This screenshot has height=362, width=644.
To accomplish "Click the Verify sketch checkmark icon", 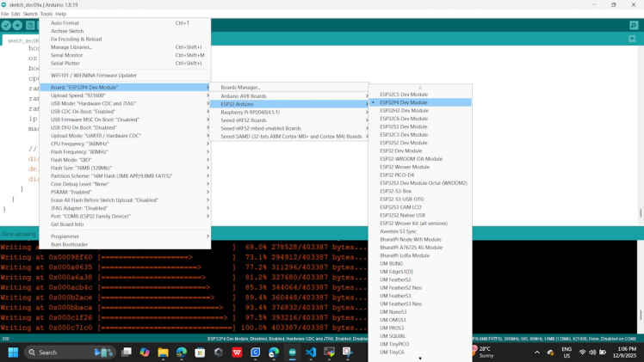I will coord(6,26).
